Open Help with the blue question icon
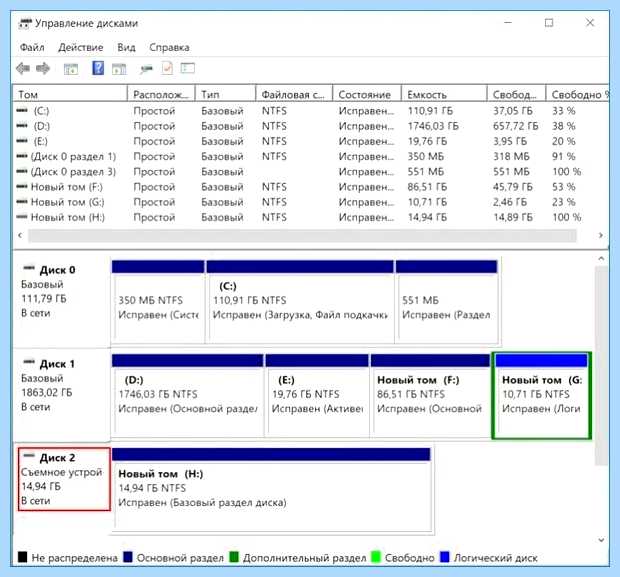The height and width of the screenshot is (577, 620). [x=98, y=68]
